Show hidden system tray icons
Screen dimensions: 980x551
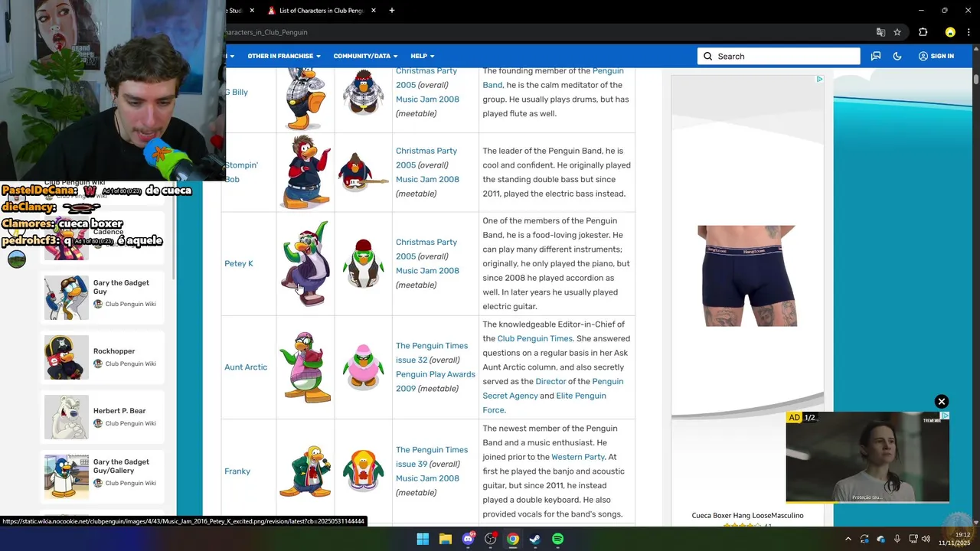coord(848,539)
